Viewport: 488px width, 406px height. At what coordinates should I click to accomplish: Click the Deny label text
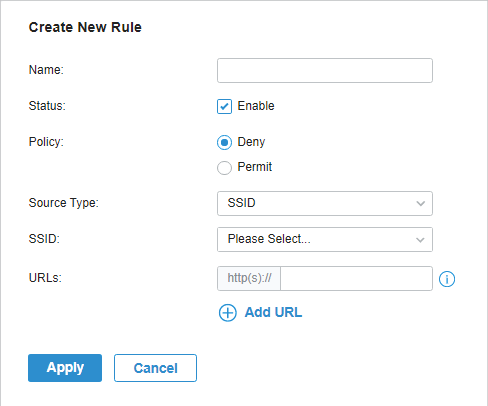[x=251, y=142]
